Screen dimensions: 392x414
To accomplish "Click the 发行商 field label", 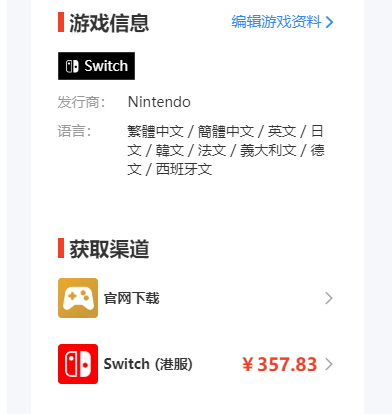I will pos(81,102).
